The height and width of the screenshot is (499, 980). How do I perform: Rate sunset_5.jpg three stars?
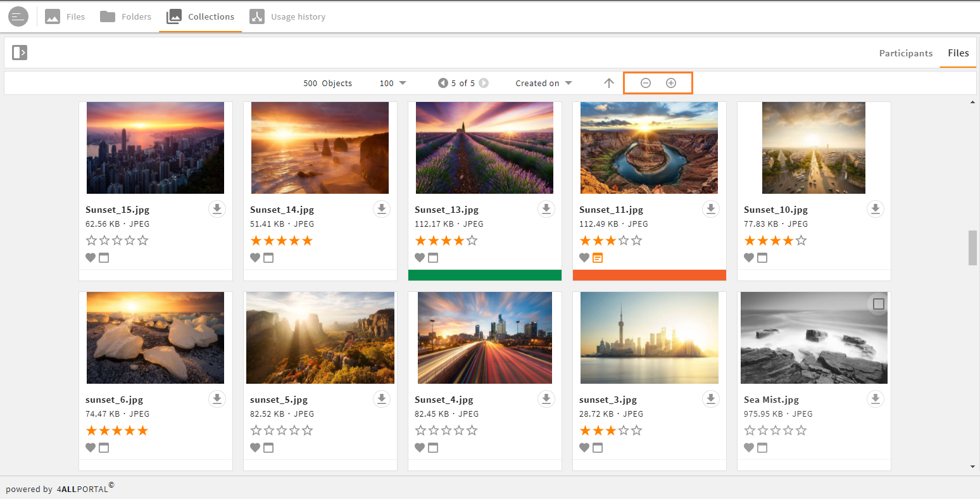282,431
